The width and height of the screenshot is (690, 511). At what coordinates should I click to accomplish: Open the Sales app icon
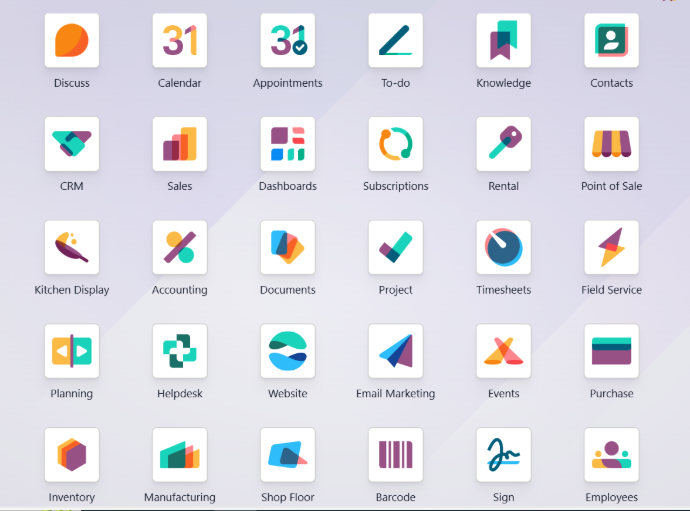click(180, 144)
